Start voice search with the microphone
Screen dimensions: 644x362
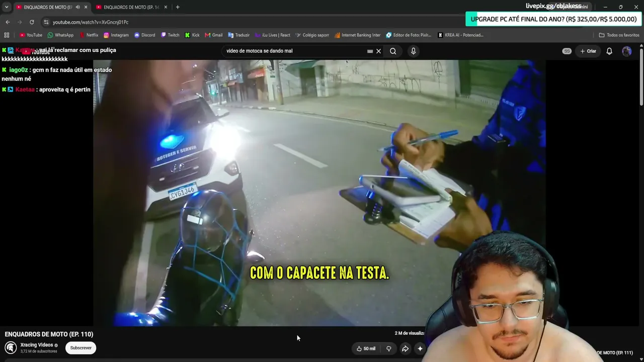pos(413,51)
